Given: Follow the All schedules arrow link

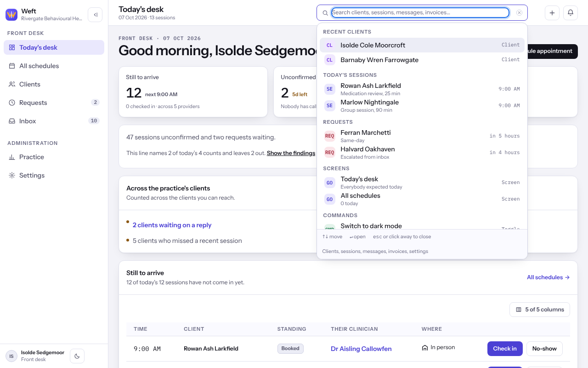Looking at the screenshot, I should tap(548, 277).
